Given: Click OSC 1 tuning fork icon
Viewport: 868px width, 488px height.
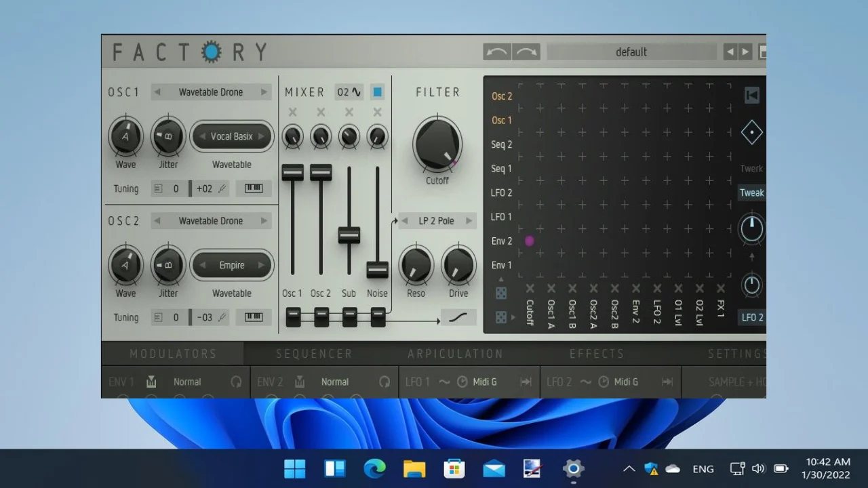Looking at the screenshot, I should pos(222,188).
